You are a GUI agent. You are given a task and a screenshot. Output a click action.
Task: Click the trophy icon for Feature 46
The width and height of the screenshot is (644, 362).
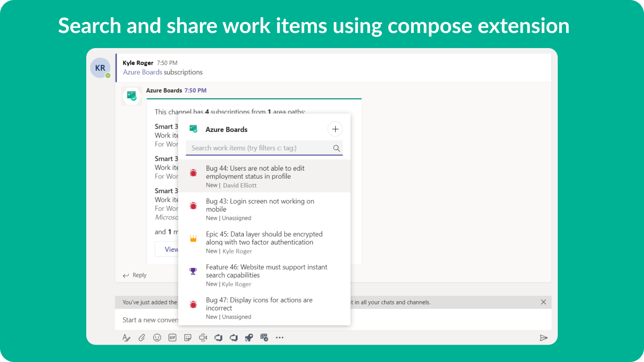pyautogui.click(x=193, y=271)
